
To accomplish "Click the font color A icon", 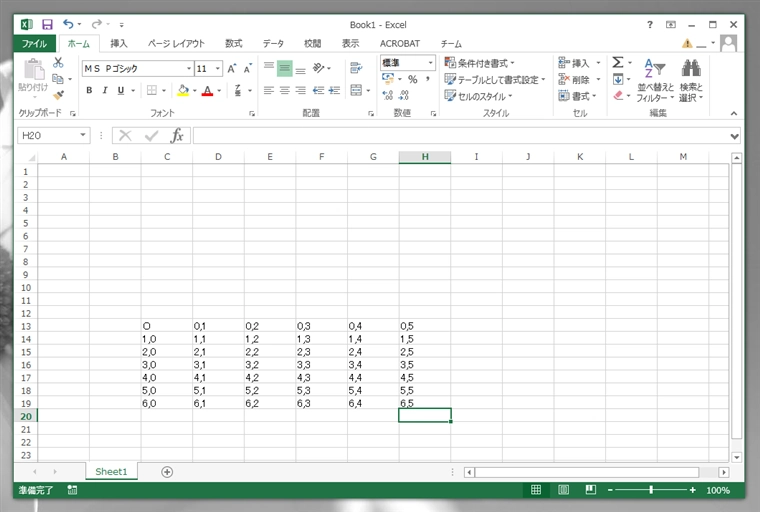I will click(x=207, y=90).
